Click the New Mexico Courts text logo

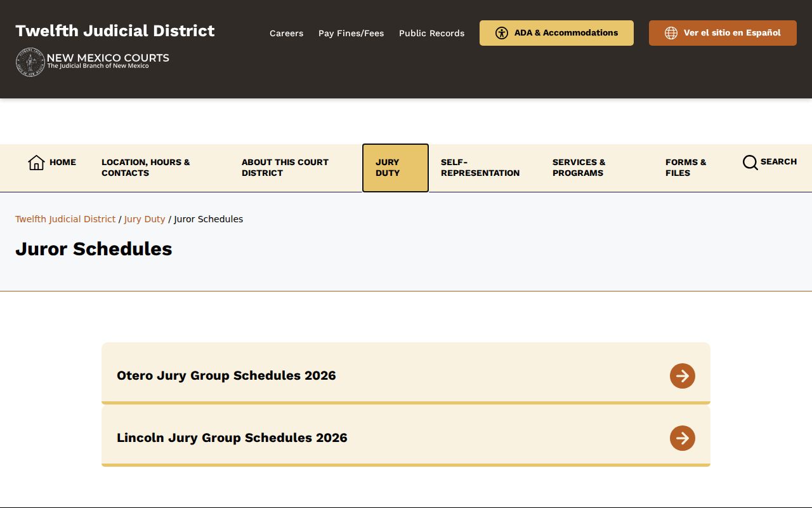pos(108,60)
